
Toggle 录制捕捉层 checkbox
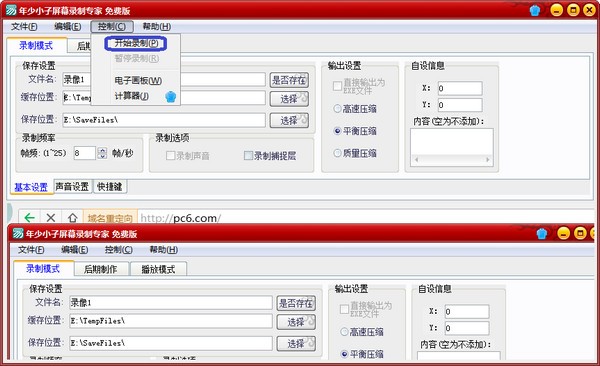(248, 155)
